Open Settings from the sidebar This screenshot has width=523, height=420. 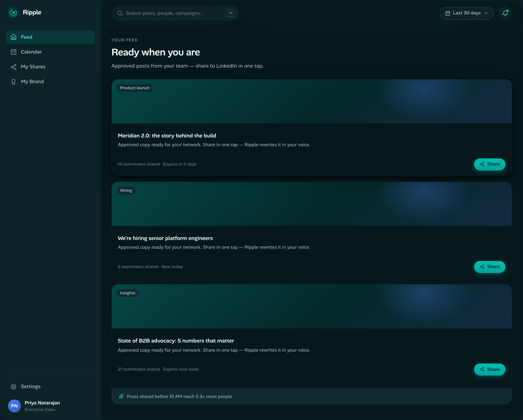click(x=50, y=386)
